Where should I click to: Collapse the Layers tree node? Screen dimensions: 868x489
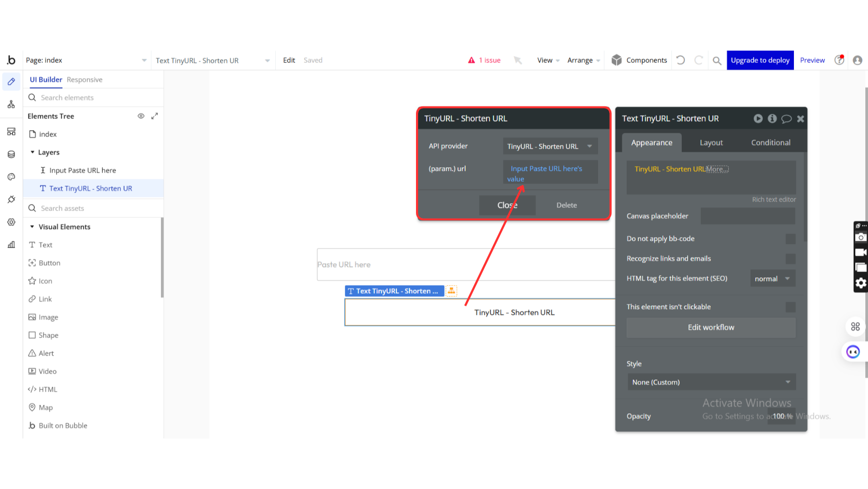coord(32,152)
